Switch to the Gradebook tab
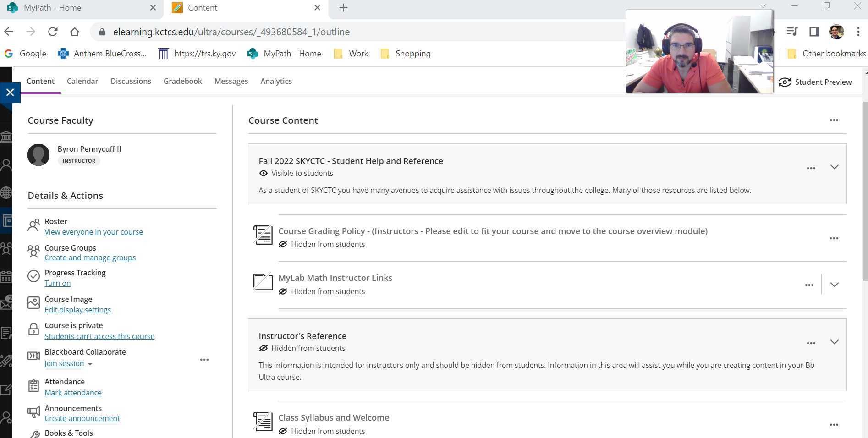This screenshot has height=438, width=868. [182, 81]
